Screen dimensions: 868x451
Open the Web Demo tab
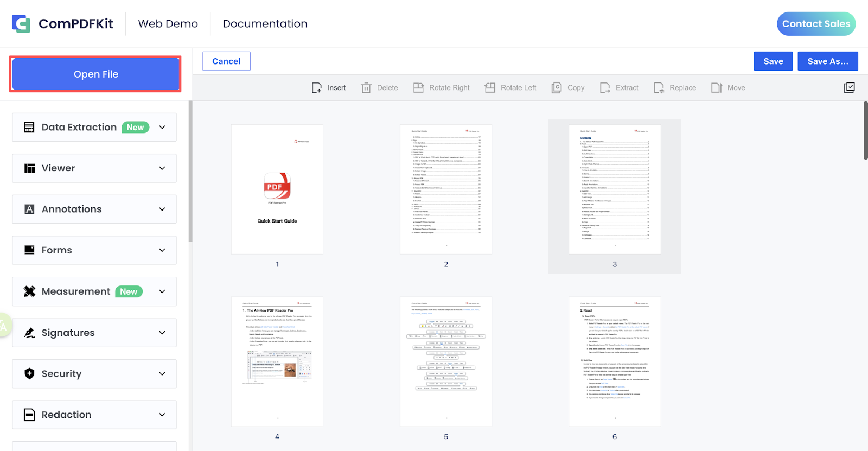[x=168, y=24]
